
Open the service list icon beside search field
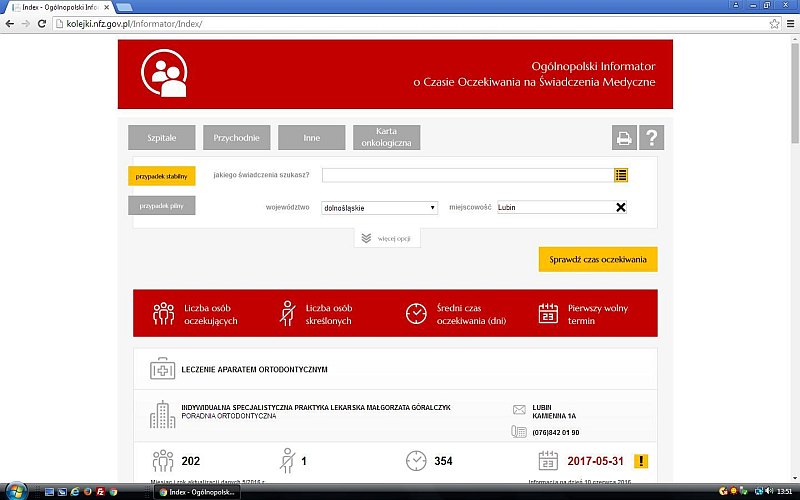621,175
